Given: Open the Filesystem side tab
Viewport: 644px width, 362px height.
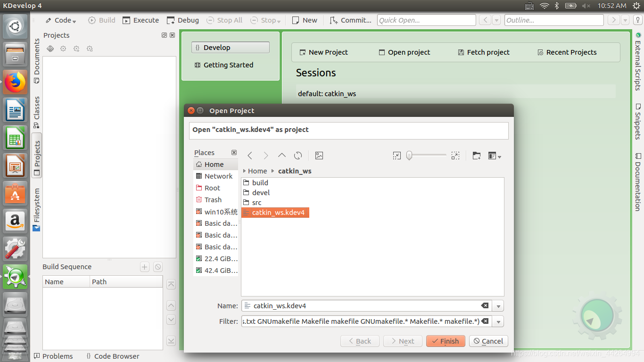Looking at the screenshot, I should 37,210.
